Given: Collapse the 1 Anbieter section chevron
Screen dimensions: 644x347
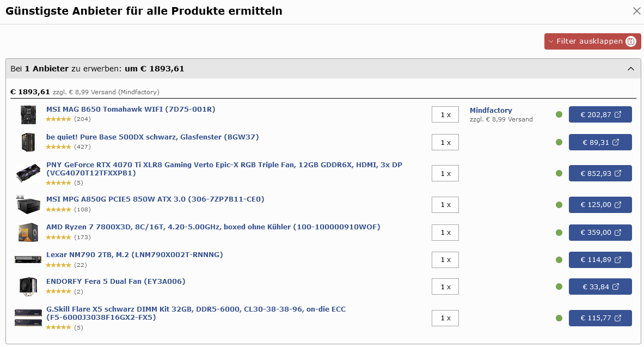Looking at the screenshot, I should click(631, 69).
